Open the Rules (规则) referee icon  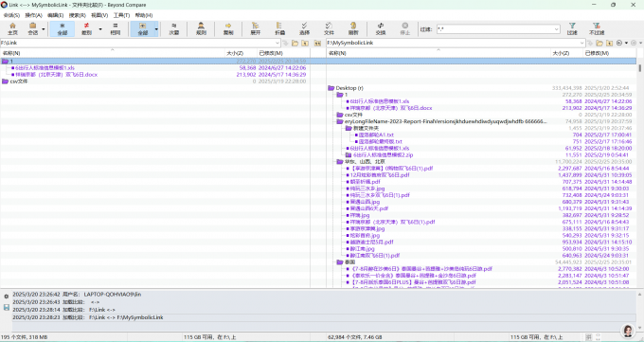click(x=201, y=28)
